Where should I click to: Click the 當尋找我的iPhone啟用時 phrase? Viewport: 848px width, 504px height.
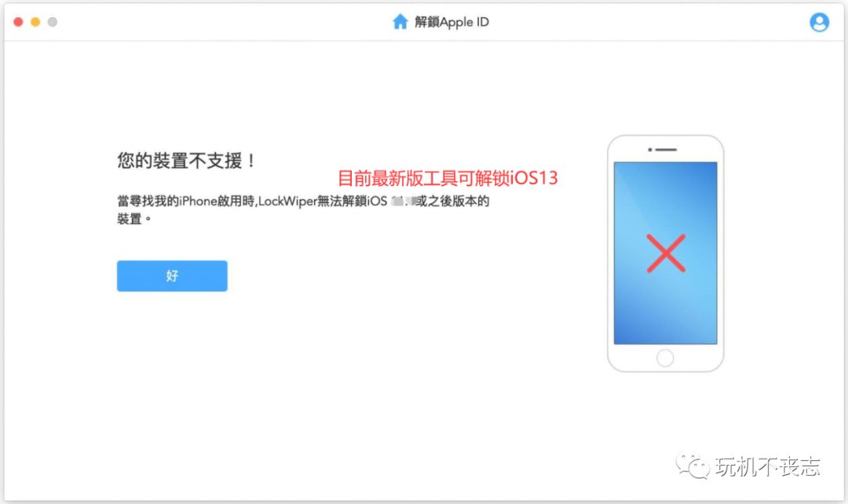[x=185, y=201]
